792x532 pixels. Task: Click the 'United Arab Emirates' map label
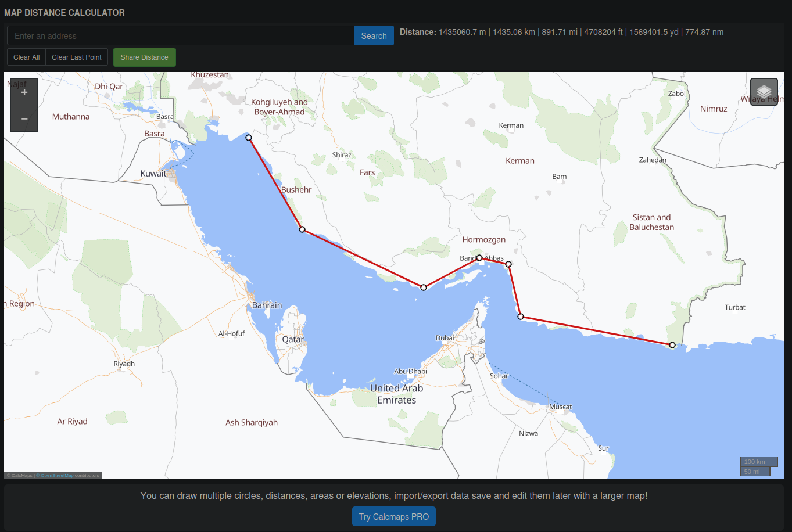tap(397, 394)
